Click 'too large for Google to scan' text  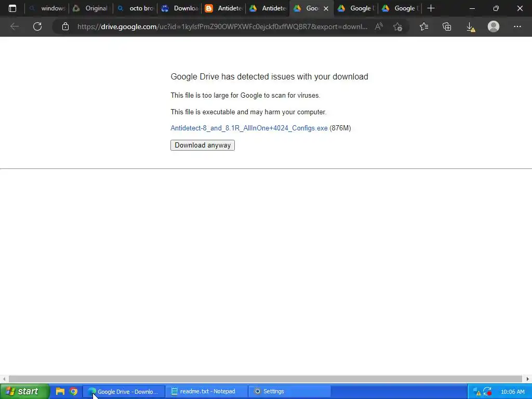(244, 96)
